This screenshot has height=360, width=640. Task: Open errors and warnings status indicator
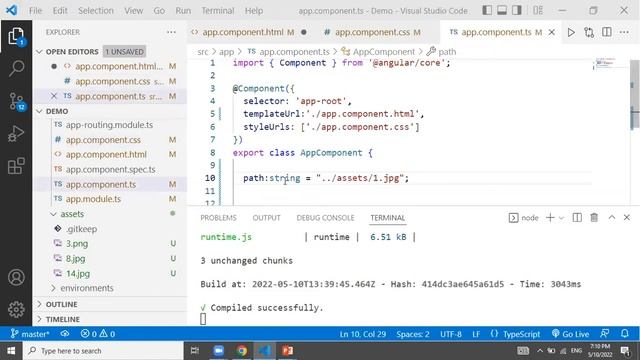point(98,334)
